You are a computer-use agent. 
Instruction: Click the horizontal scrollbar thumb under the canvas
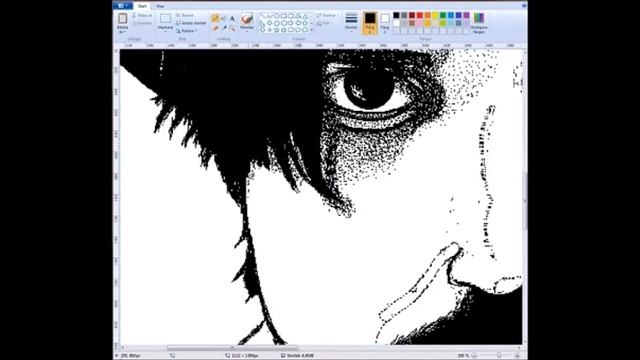(232, 348)
